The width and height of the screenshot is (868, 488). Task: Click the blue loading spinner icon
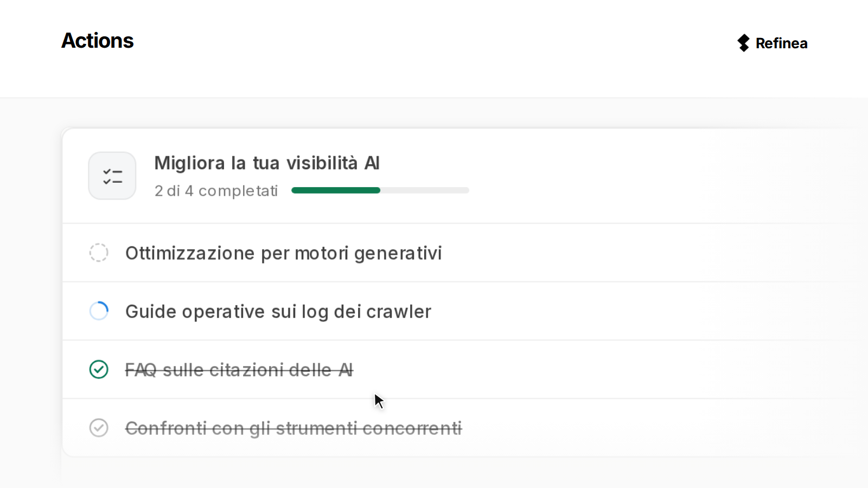pos(99,311)
